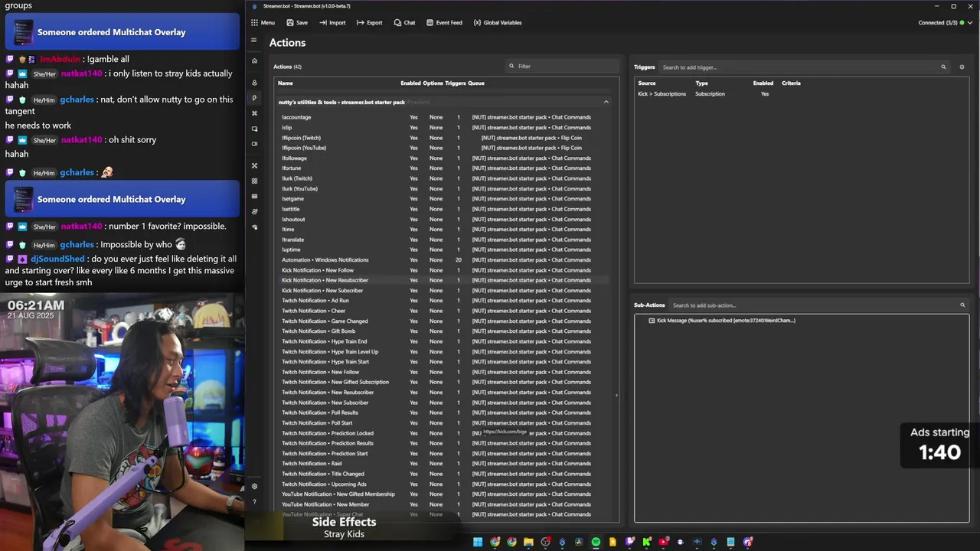Click Export in the toolbar
980x551 pixels.
(369, 23)
